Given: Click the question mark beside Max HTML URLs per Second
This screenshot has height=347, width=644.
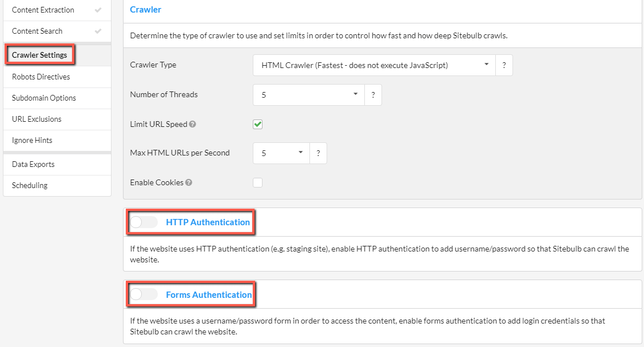Looking at the screenshot, I should click(x=318, y=153).
